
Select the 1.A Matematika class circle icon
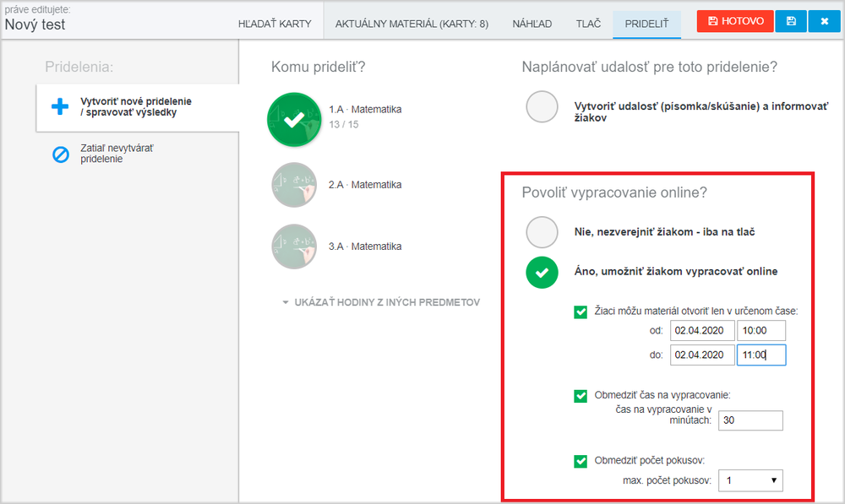click(x=294, y=120)
